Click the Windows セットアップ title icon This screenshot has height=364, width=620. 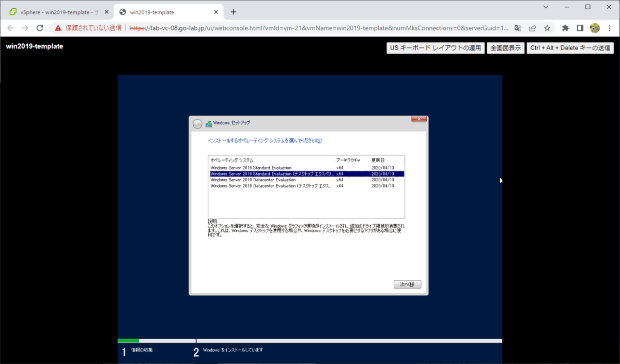pos(209,123)
